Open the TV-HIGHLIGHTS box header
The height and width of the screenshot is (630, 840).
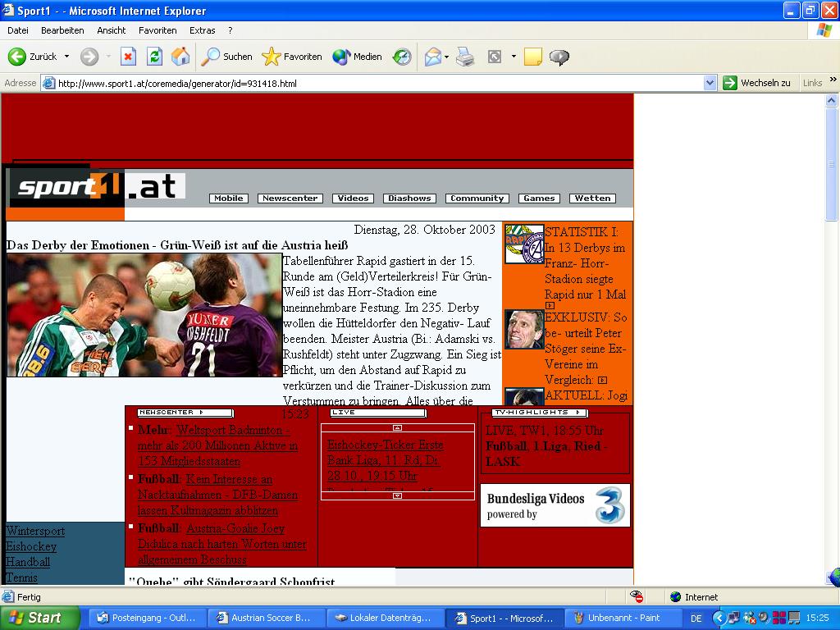540,413
